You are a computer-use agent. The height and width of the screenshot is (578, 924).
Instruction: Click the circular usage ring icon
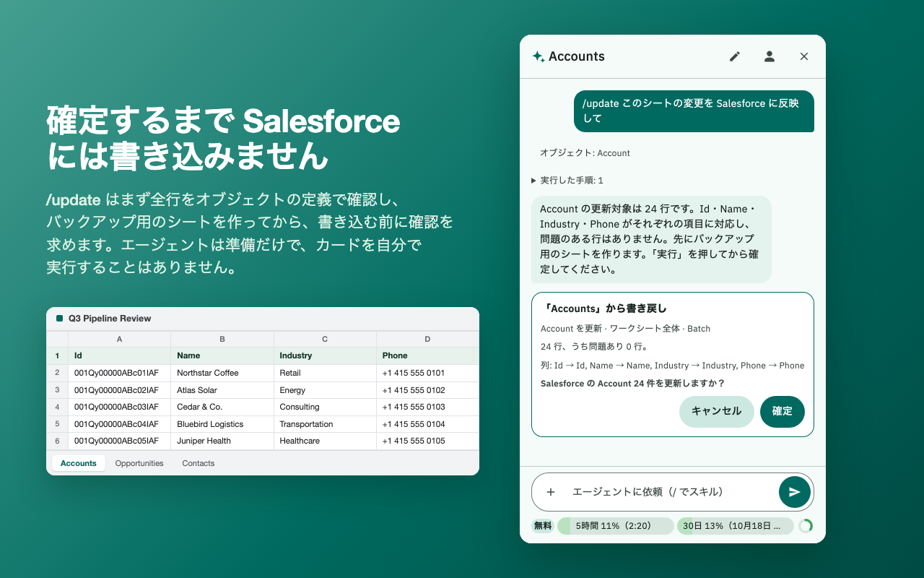[806, 526]
